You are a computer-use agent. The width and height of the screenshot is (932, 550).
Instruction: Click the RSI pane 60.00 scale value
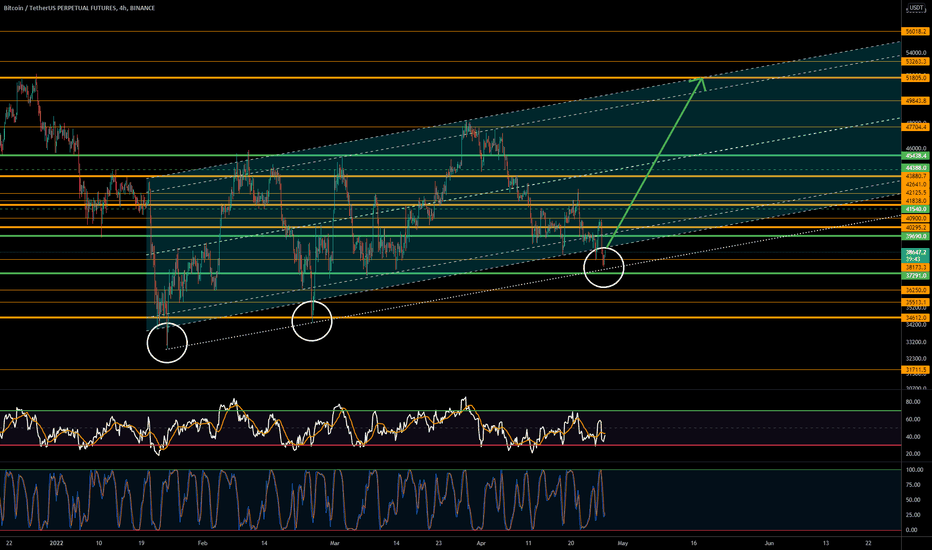pos(912,419)
